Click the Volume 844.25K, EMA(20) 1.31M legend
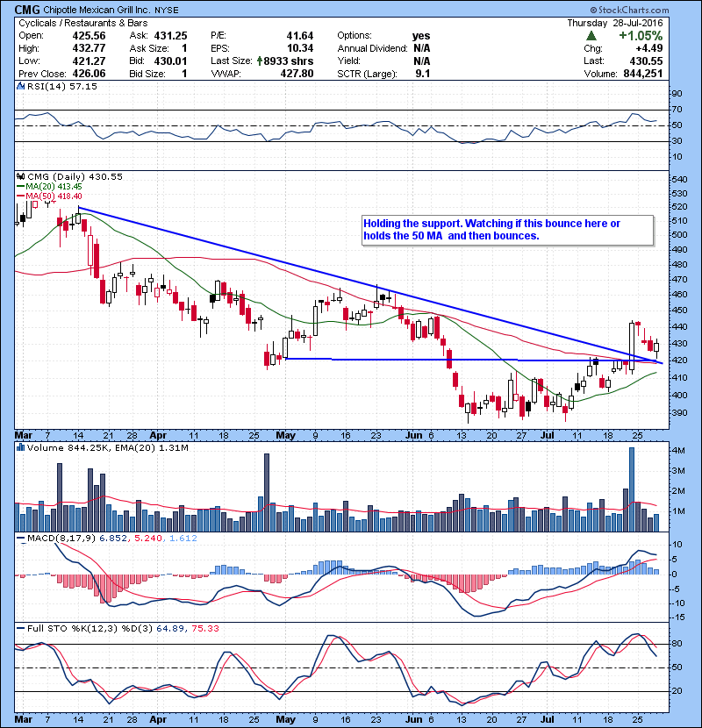702x728 pixels. pyautogui.click(x=108, y=447)
